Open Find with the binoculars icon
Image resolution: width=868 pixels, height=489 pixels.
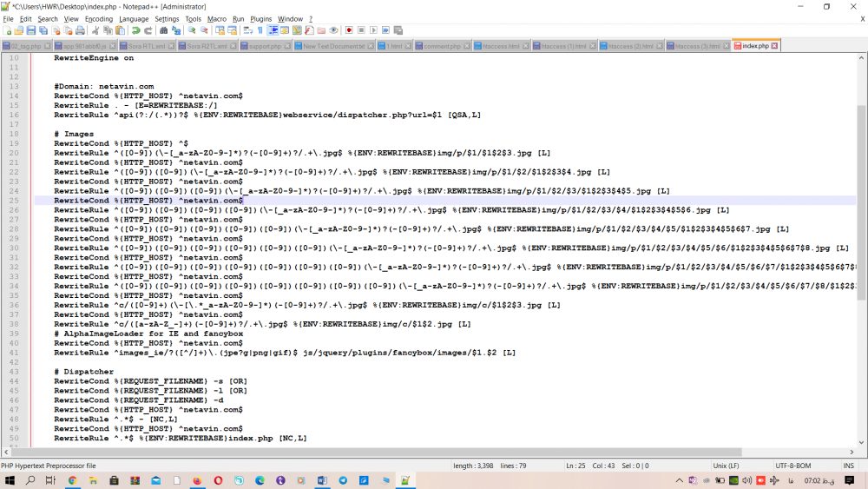click(163, 30)
